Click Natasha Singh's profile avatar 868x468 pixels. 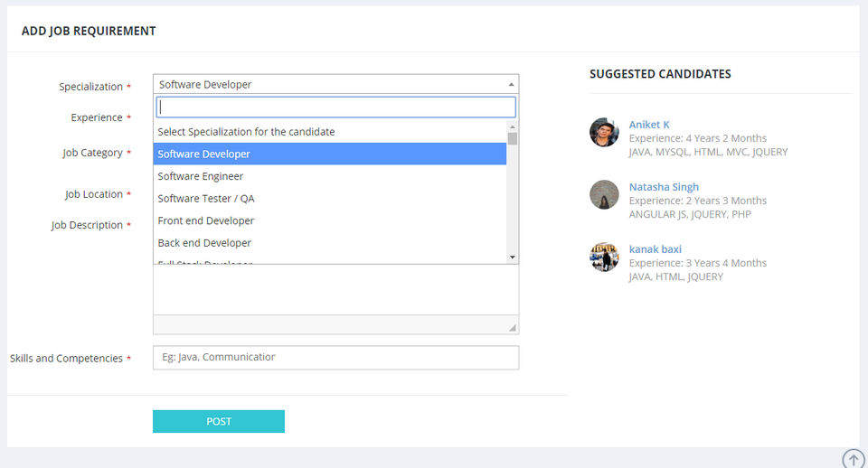coord(604,194)
